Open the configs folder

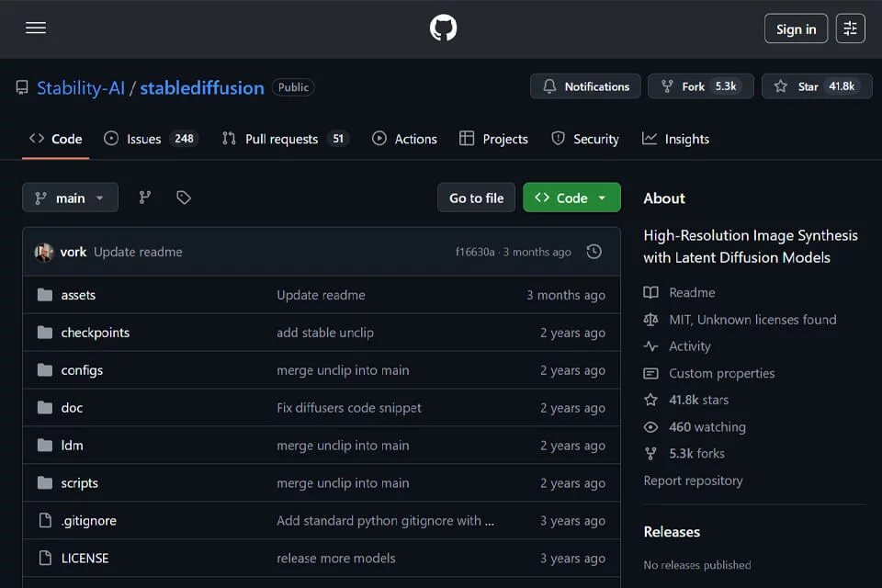tap(82, 370)
